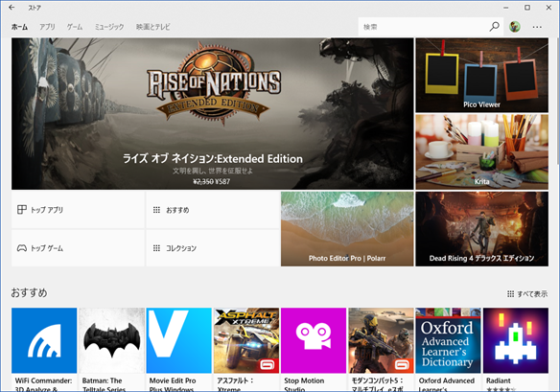Screen dimensions: 560x392
Task: Select the Movie Edit Pro app icon
Action: pos(178,340)
